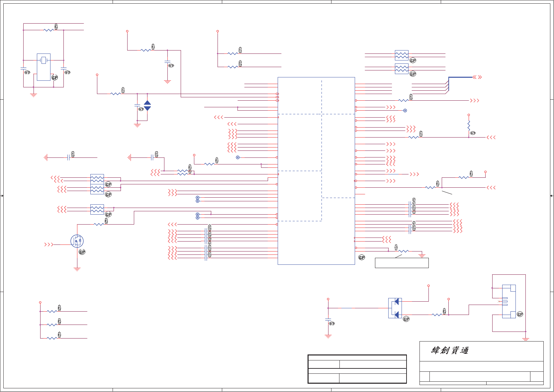
Task: Click GP label next to the connector
Action: 520,314
